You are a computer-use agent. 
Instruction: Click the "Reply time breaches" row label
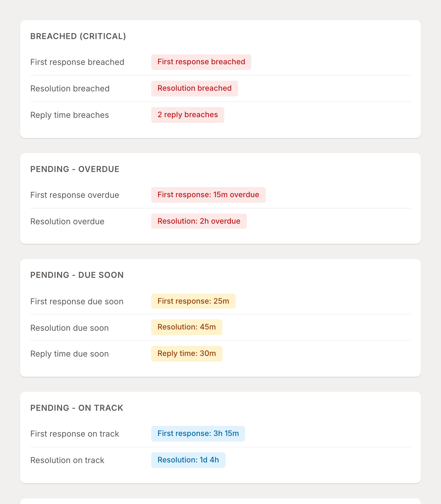point(70,115)
